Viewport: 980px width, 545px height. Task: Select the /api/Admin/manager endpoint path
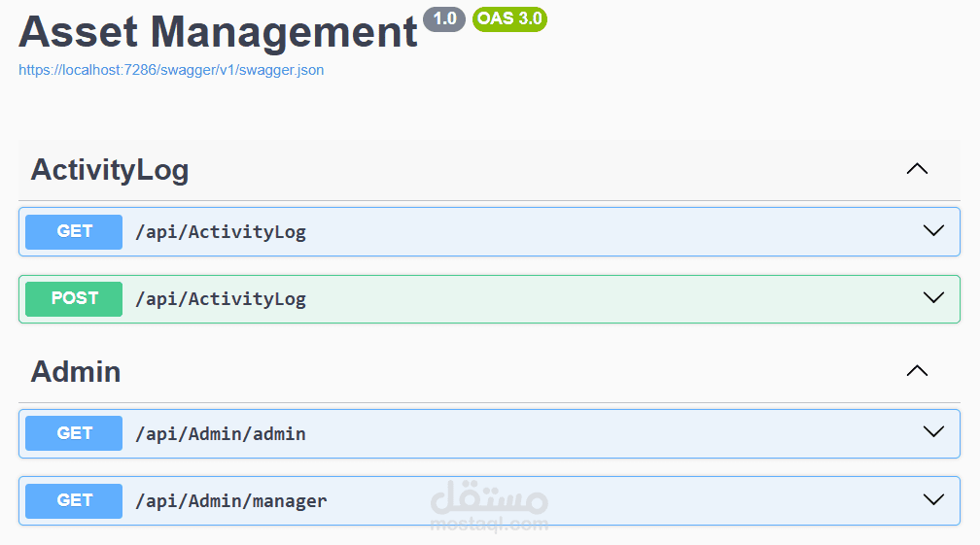pos(231,501)
